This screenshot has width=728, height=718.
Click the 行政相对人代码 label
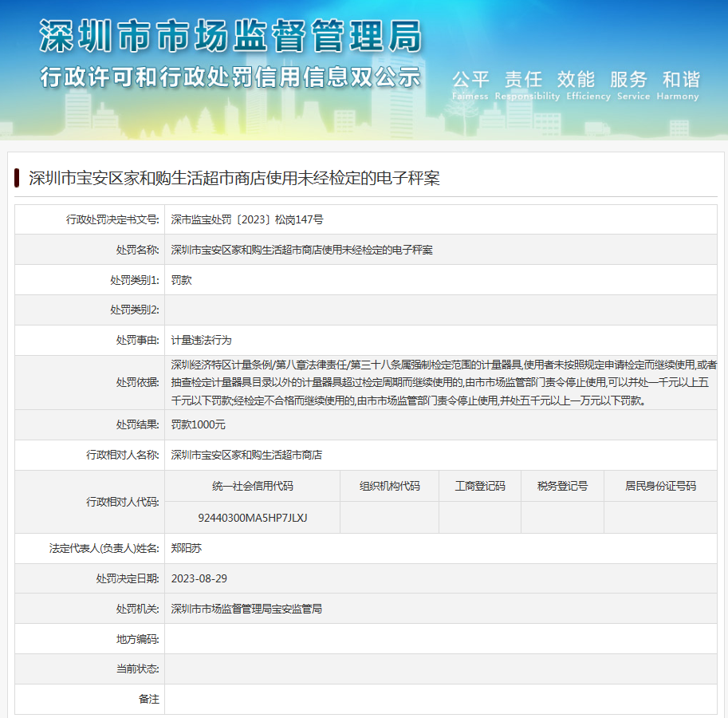[123, 502]
